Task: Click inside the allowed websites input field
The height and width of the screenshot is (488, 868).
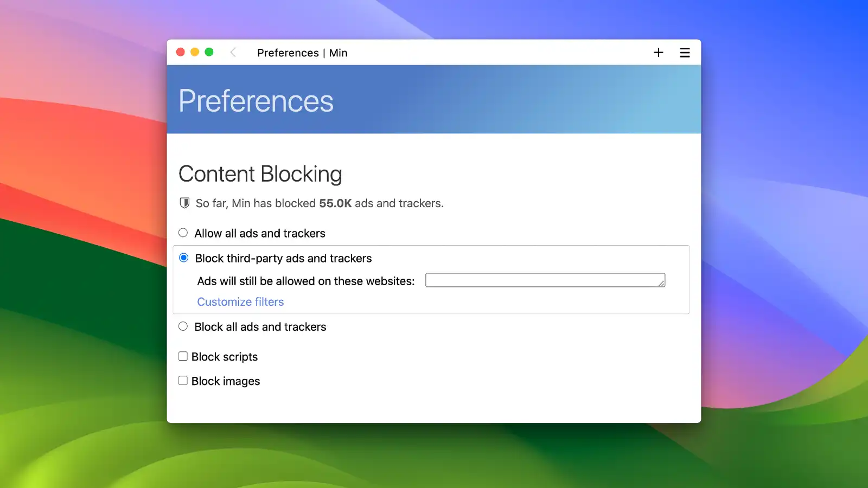Action: [x=542, y=280]
